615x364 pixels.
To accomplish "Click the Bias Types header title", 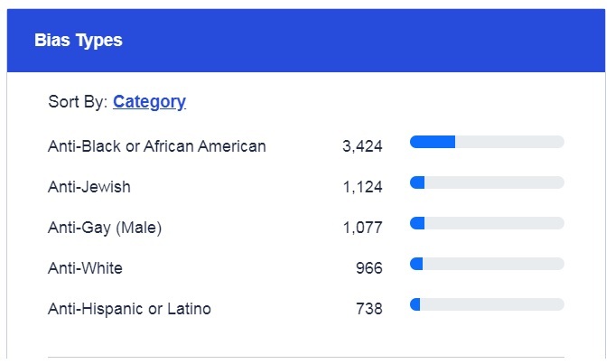I will tap(79, 41).
